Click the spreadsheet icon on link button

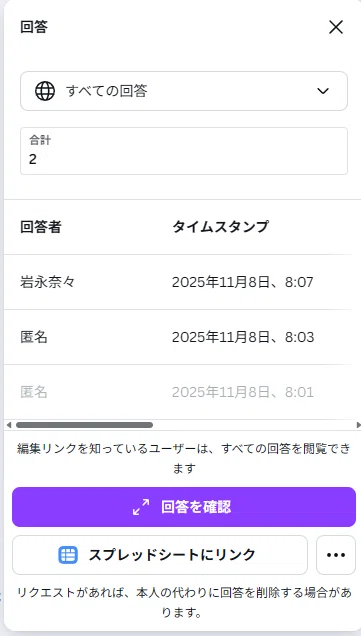[68, 555]
